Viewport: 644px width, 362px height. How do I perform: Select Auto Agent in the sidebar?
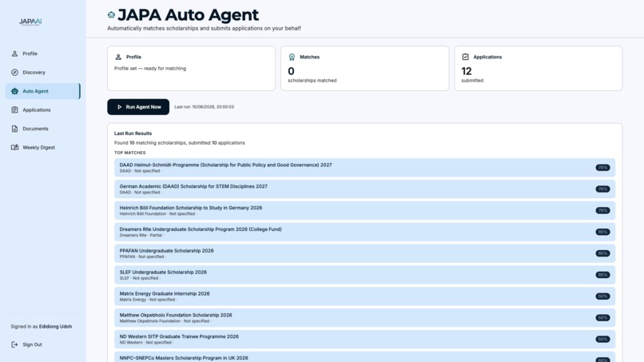coord(42,91)
